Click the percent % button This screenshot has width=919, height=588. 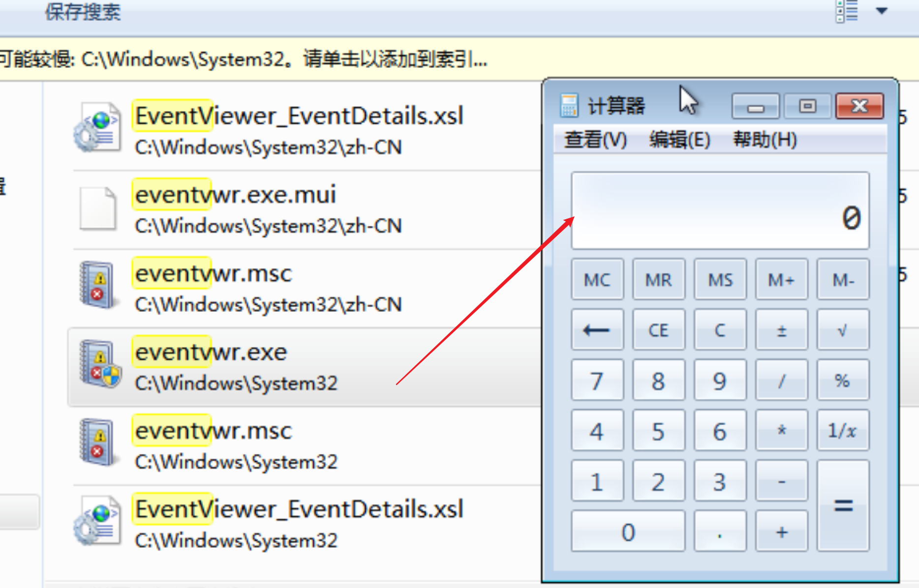[x=843, y=380]
